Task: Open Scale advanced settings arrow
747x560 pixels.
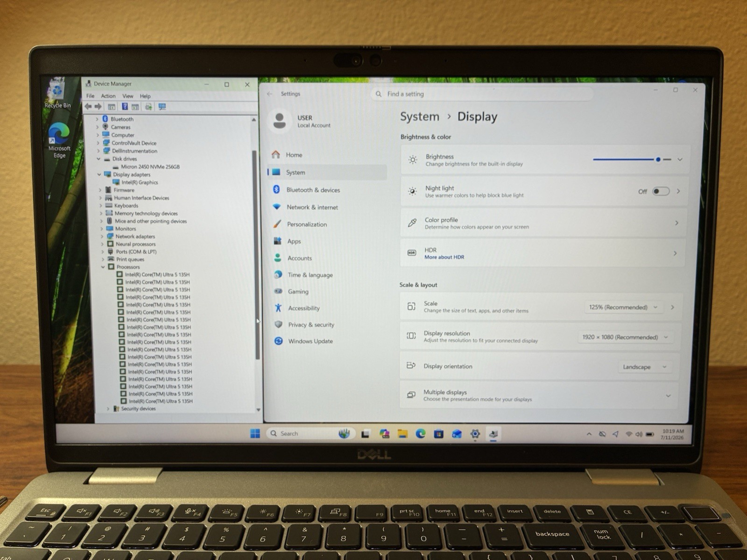Action: click(673, 307)
